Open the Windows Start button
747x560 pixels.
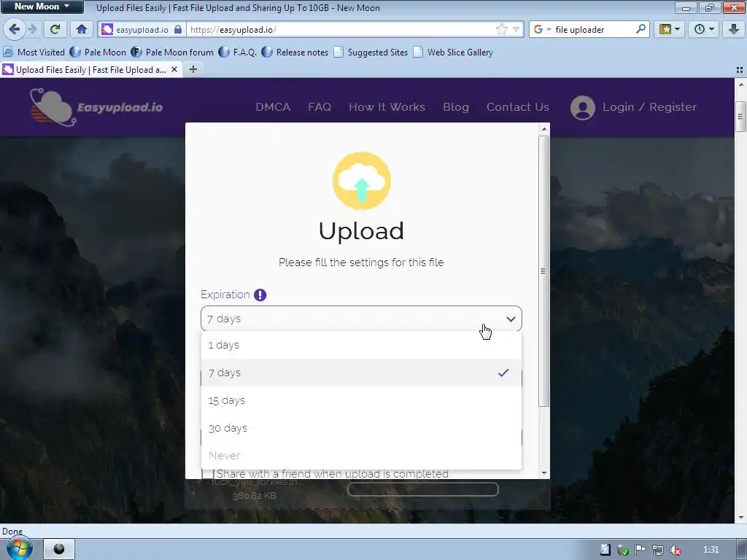point(18,548)
